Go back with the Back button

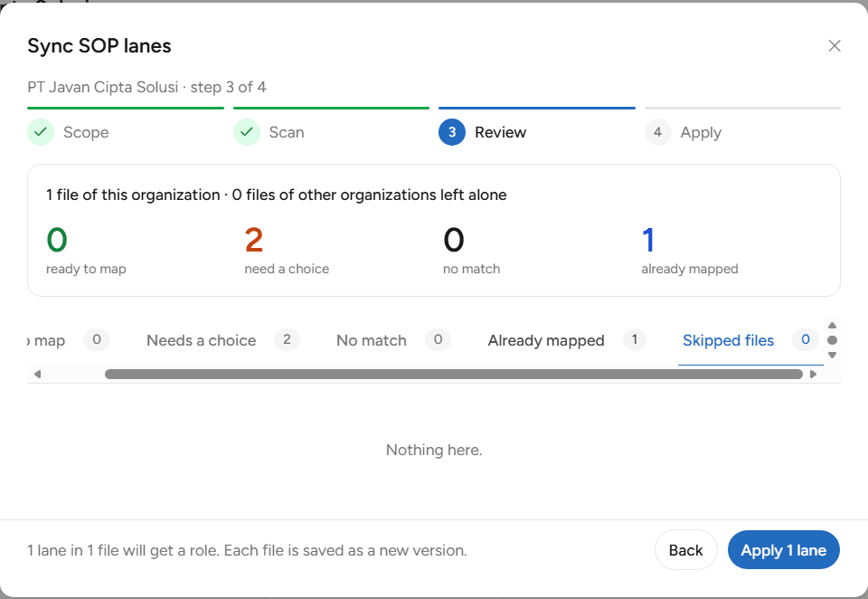coord(686,550)
